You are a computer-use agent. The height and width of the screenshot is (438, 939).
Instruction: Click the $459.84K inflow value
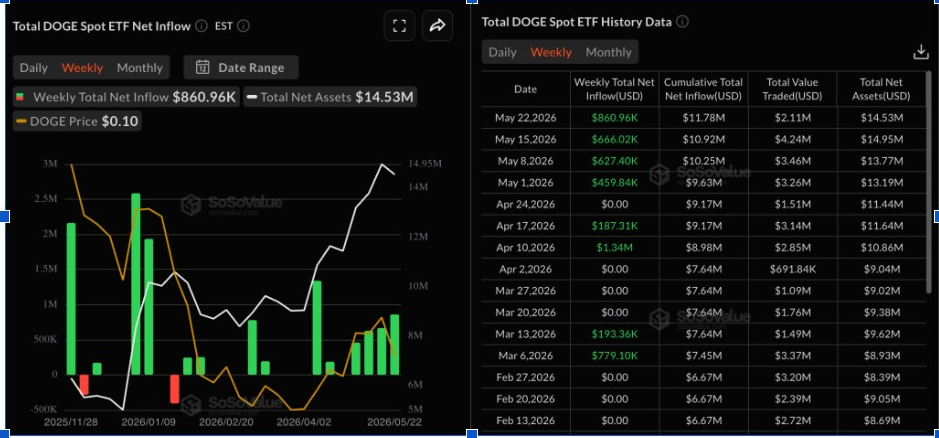tap(614, 183)
